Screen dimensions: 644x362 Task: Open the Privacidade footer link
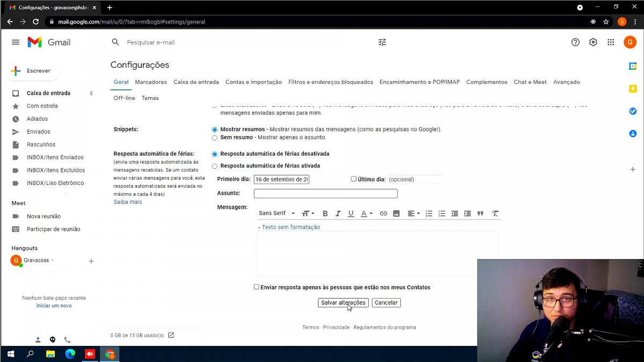[336, 327]
